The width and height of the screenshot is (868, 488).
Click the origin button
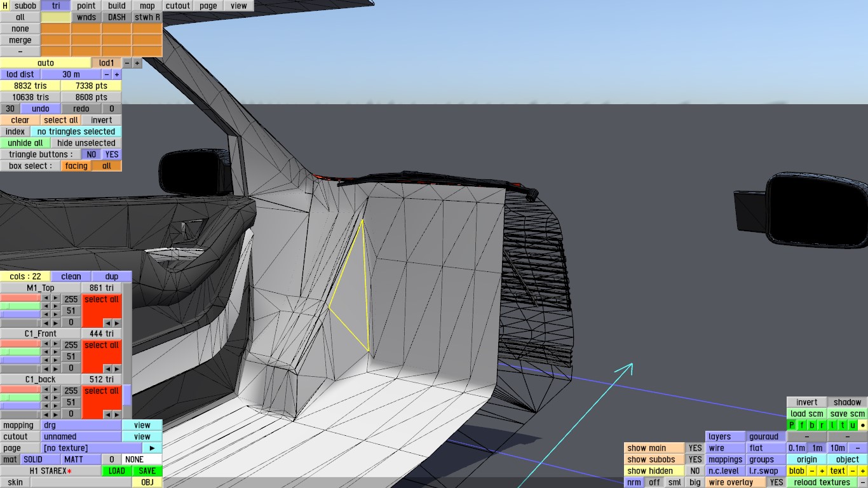coord(807,459)
